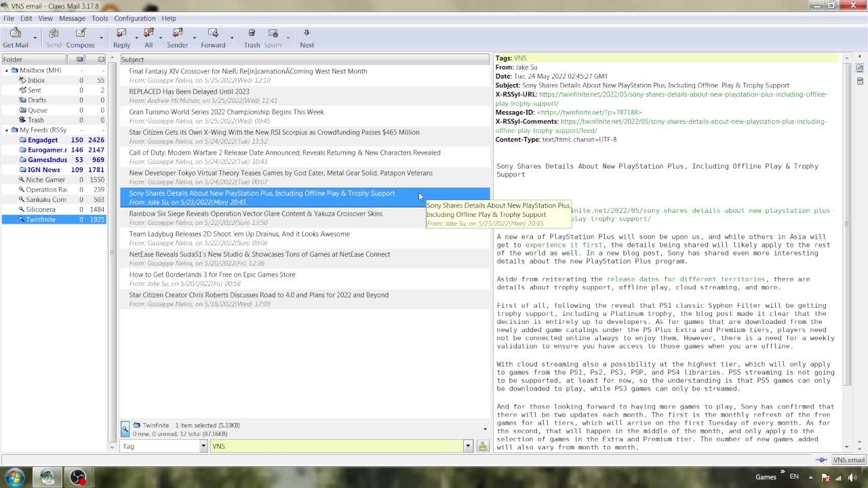
Task: Click the Trash toolbar icon
Action: (252, 33)
